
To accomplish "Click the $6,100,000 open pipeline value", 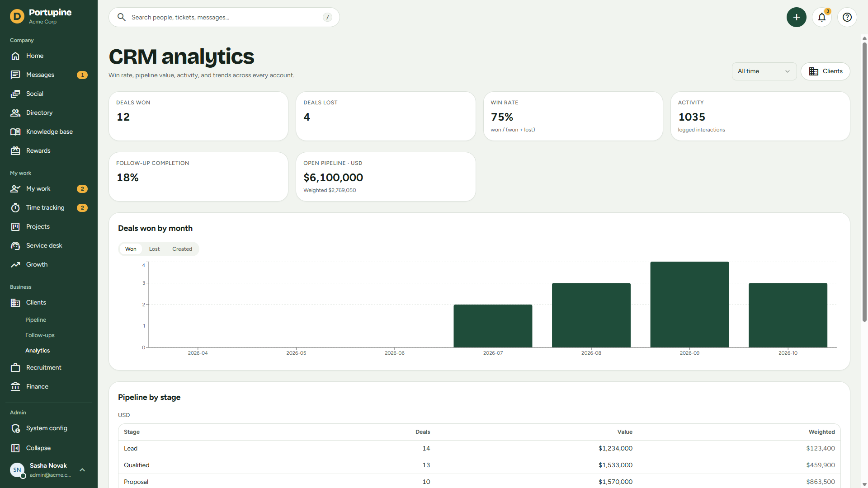I will (333, 178).
